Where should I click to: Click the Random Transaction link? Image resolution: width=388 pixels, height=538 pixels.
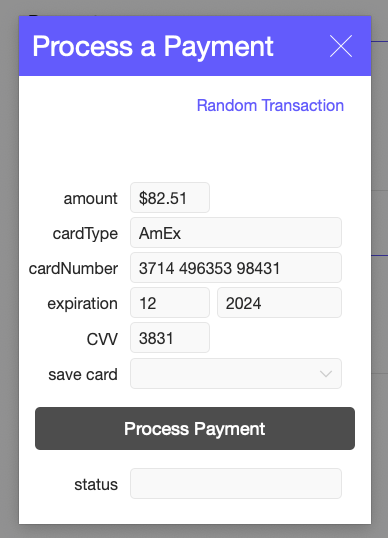270,105
